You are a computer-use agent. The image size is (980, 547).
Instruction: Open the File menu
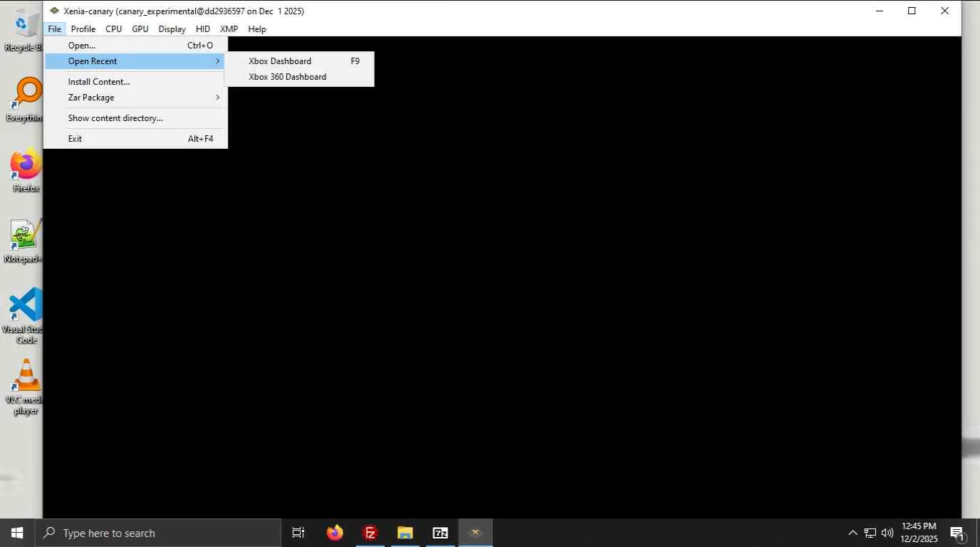[54, 29]
